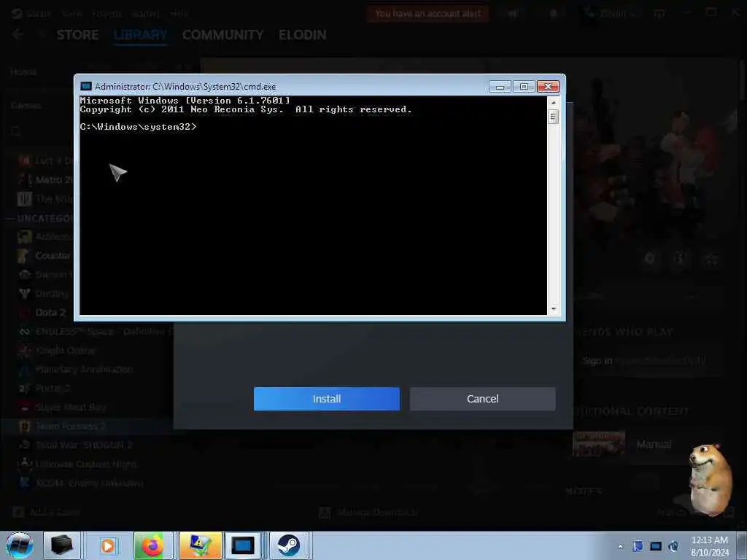
Task: Click the cmd scrollbar up arrow
Action: 553,102
